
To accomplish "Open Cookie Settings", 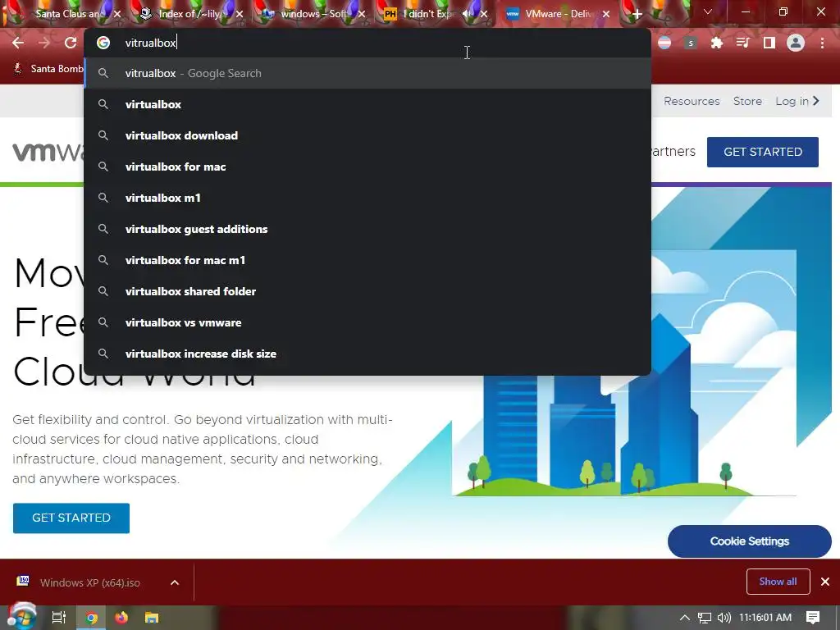I will [x=750, y=541].
